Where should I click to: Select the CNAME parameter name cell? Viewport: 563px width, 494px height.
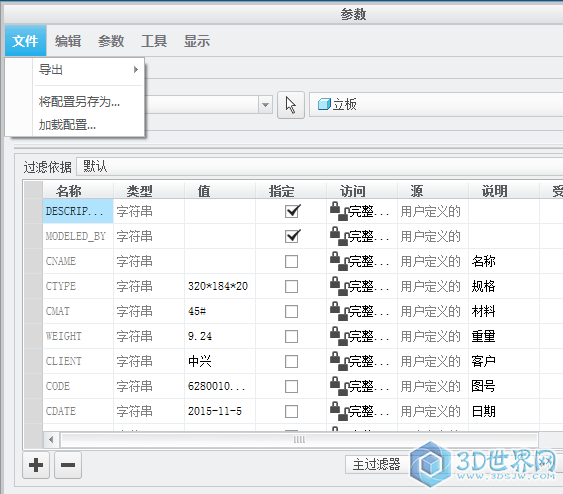[78, 261]
